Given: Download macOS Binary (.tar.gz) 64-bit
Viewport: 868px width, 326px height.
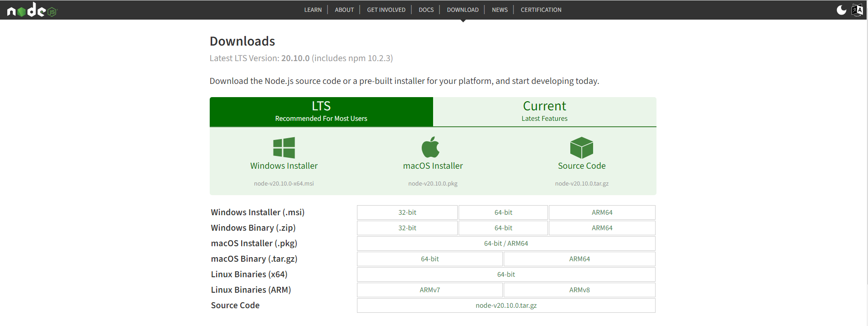Looking at the screenshot, I should 430,259.
